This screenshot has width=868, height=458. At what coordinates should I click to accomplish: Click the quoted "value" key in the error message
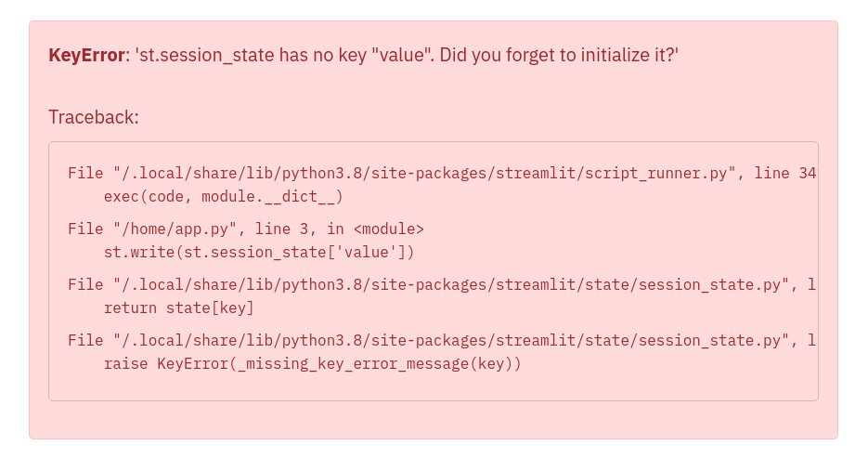pyautogui.click(x=401, y=55)
